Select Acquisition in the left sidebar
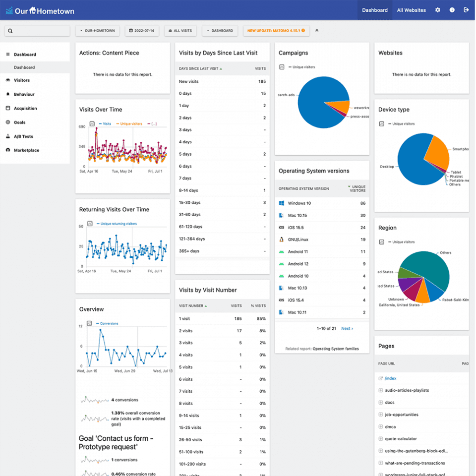This screenshot has width=476, height=476. 25,108
